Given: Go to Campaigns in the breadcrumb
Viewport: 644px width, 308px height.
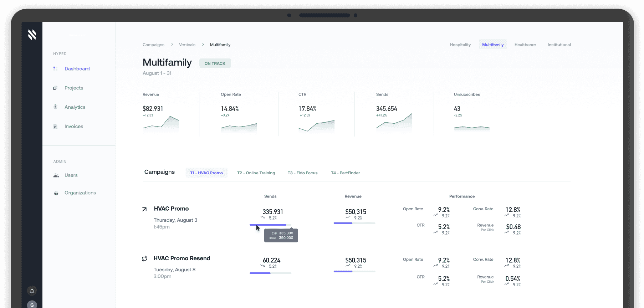Looking at the screenshot, I should pos(153,45).
